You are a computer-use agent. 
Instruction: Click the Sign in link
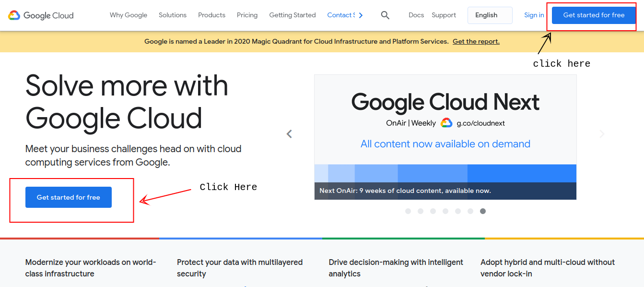[x=534, y=15]
